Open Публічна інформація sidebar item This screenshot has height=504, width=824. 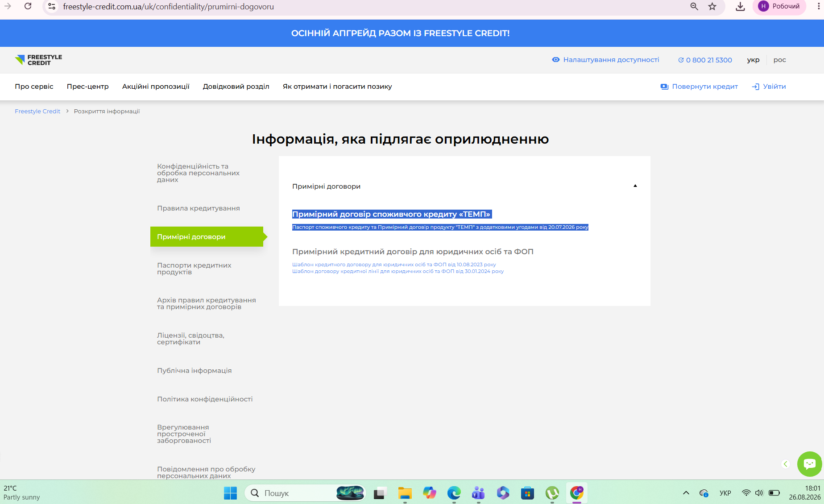coord(194,371)
